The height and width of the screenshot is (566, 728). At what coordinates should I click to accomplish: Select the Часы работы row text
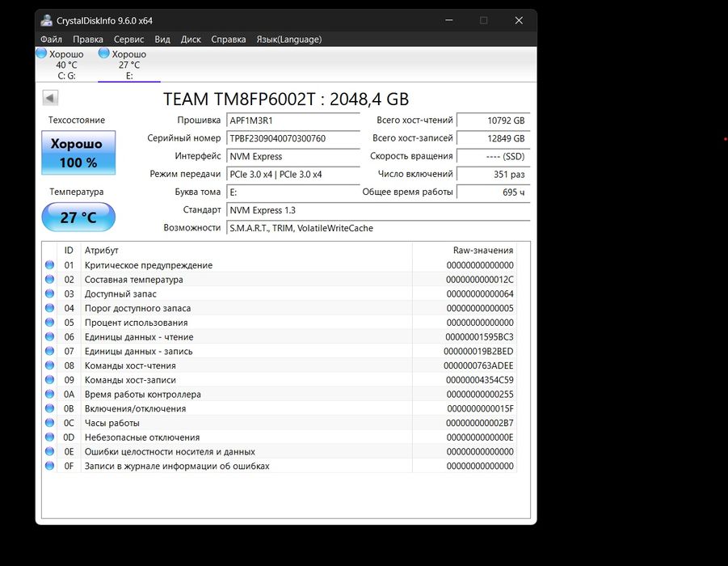coord(112,423)
